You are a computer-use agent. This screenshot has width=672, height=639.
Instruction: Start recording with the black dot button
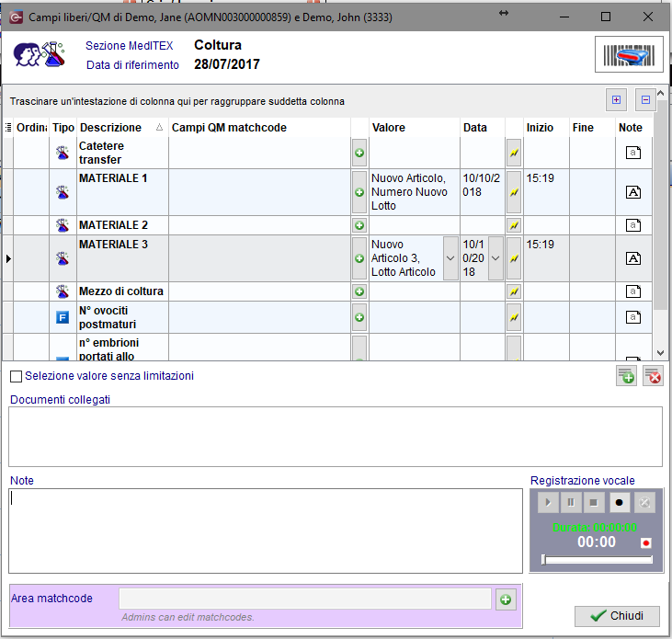click(x=619, y=502)
